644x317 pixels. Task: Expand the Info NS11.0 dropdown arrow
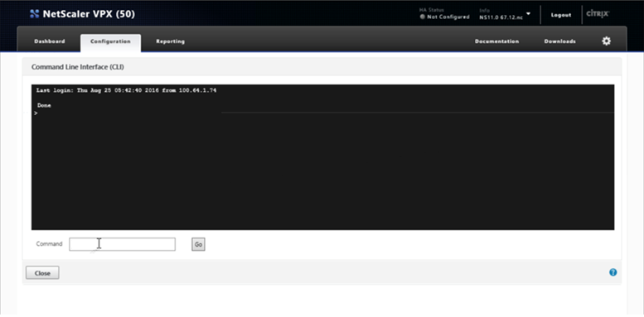528,13
